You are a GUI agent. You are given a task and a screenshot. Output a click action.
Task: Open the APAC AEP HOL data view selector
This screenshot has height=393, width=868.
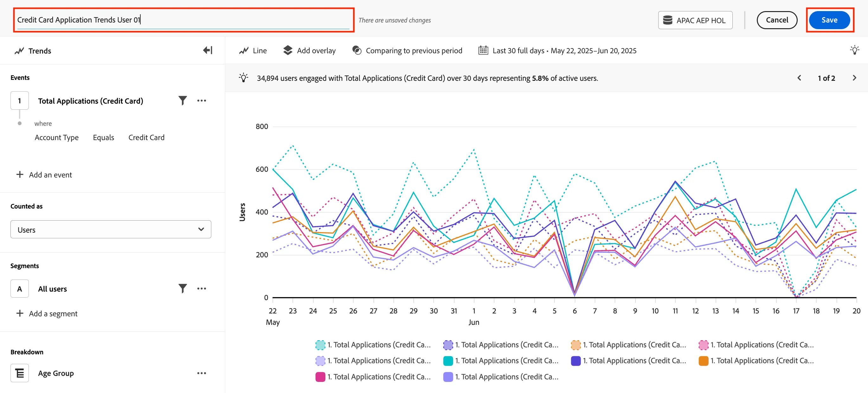pyautogui.click(x=695, y=20)
